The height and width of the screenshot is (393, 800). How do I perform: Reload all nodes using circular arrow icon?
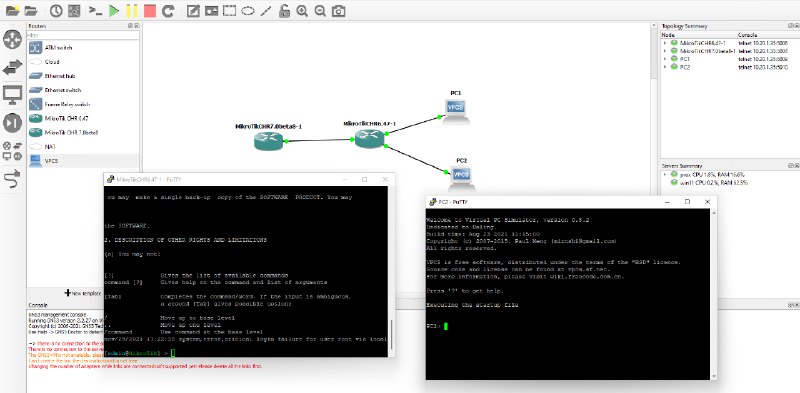[168, 10]
